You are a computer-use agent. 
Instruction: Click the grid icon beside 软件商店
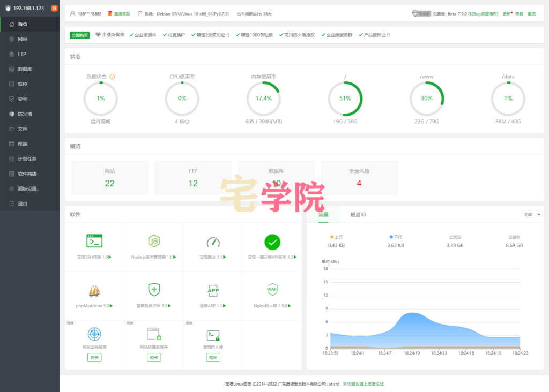pyautogui.click(x=12, y=174)
